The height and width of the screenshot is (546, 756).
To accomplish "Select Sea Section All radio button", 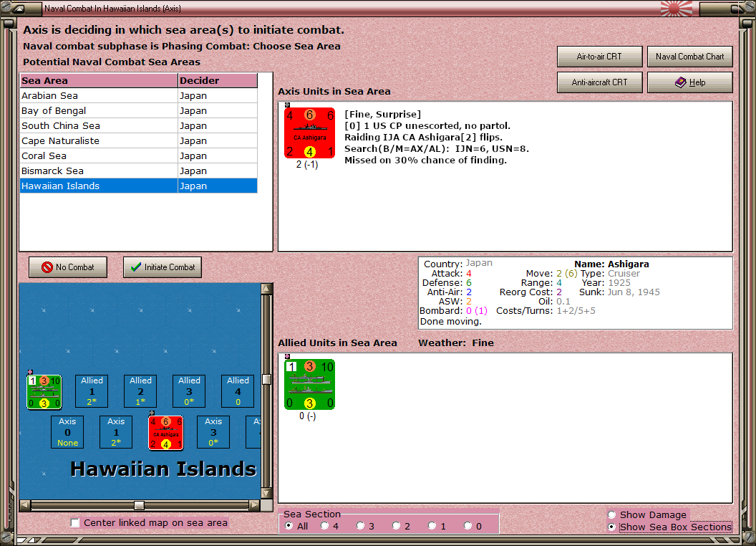I will tap(289, 526).
